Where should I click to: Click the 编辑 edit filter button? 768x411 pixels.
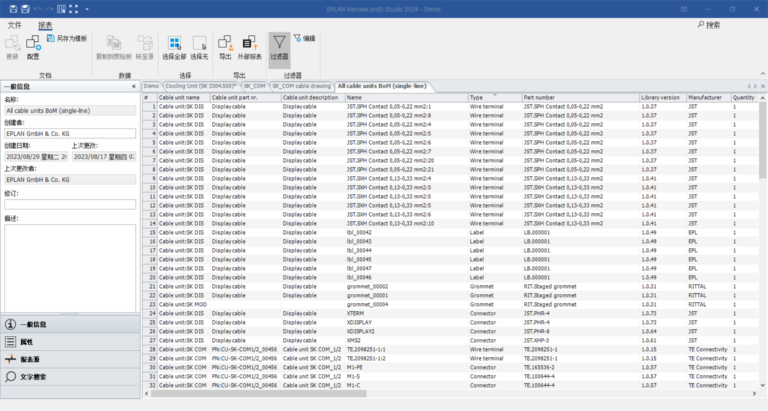tap(304, 38)
